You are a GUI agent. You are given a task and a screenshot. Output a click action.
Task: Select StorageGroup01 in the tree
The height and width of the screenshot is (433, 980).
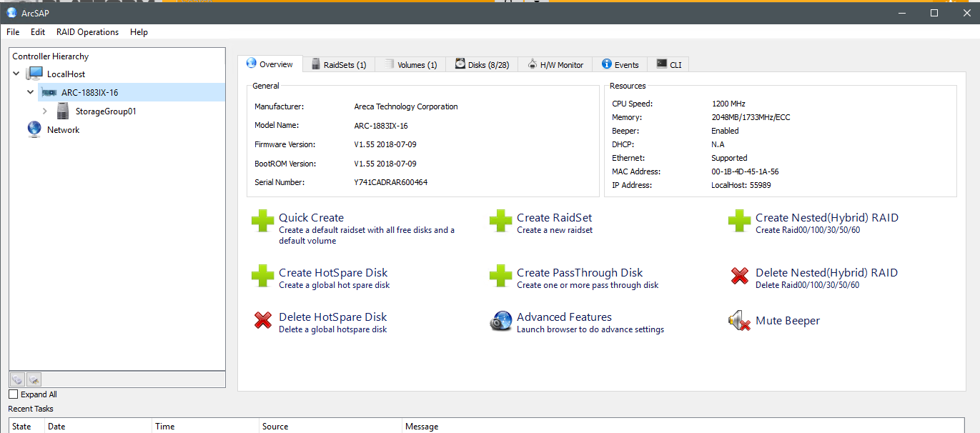pyautogui.click(x=106, y=111)
